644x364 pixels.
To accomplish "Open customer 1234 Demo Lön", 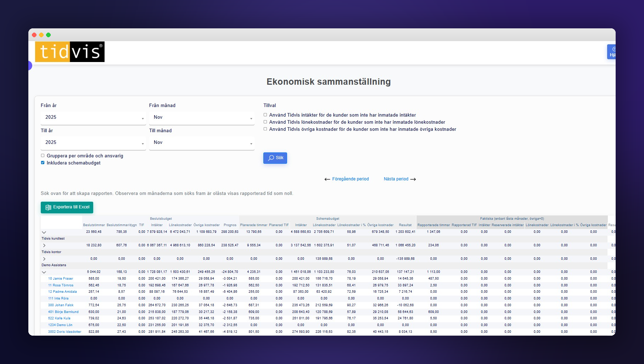I will (60, 325).
